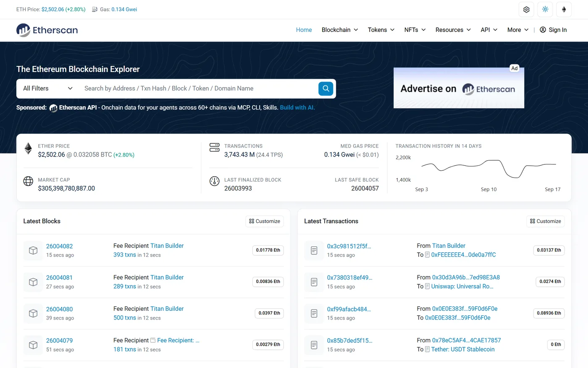The image size is (588, 368).
Task: Click the cube icon for block 26004081
Action: pos(33,282)
